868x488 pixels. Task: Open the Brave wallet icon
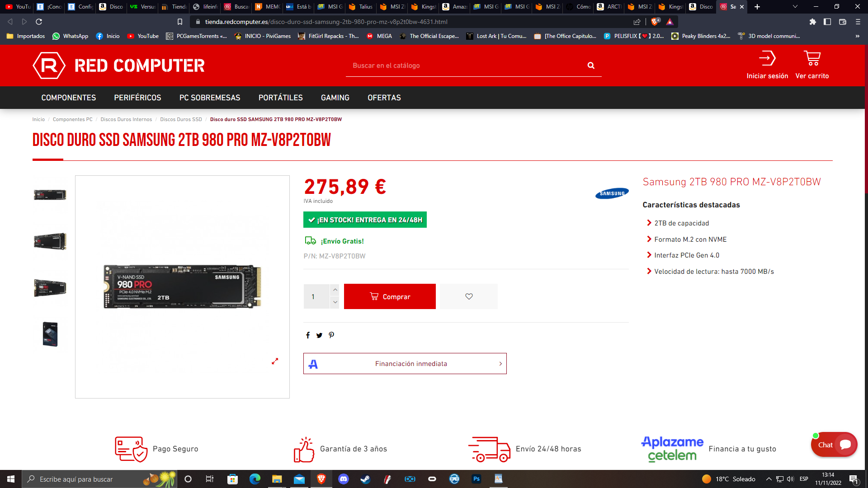point(843,22)
